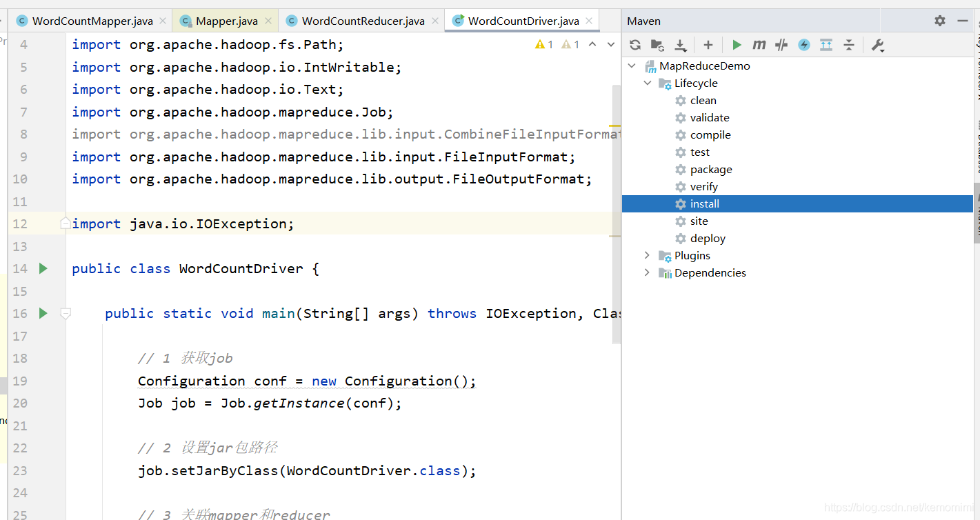Click blue up-arrows icon left of Collapse All
Viewport: 980px width, 520px height.
(x=826, y=45)
